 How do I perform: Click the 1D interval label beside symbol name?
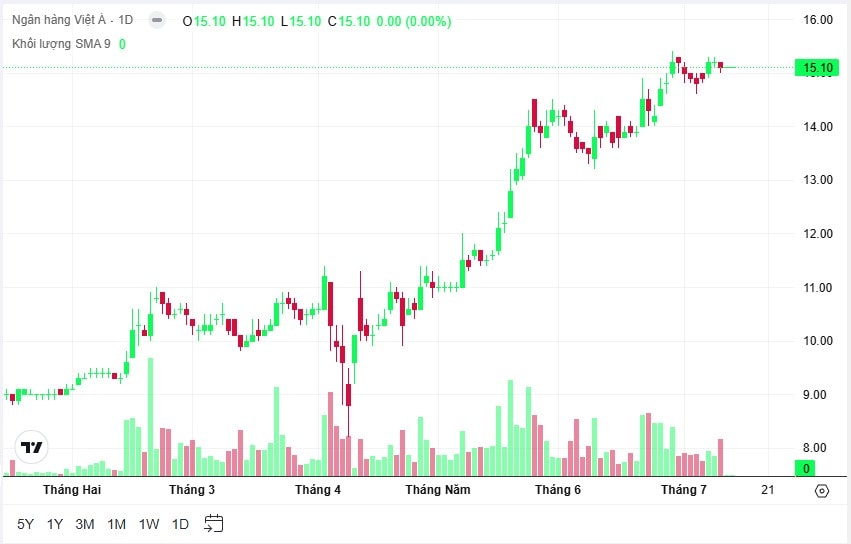125,20
